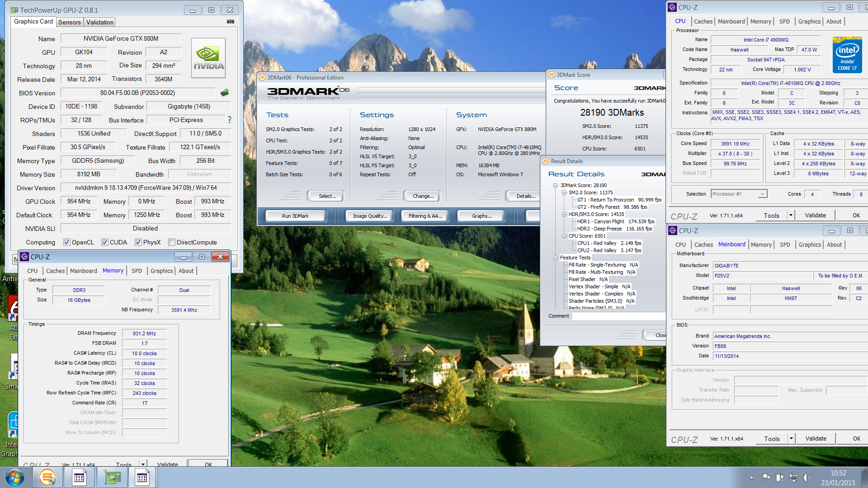Collapse the CPU Score: 6501 tree node

click(564, 236)
